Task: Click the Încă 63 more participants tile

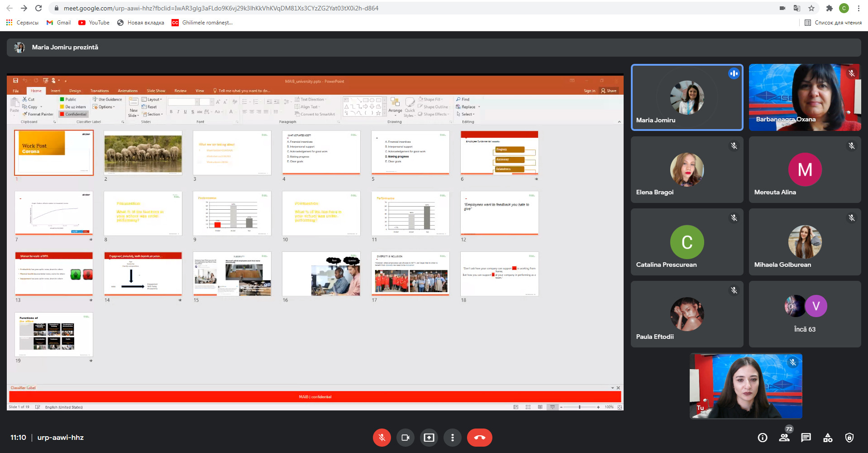Action: pos(805,314)
